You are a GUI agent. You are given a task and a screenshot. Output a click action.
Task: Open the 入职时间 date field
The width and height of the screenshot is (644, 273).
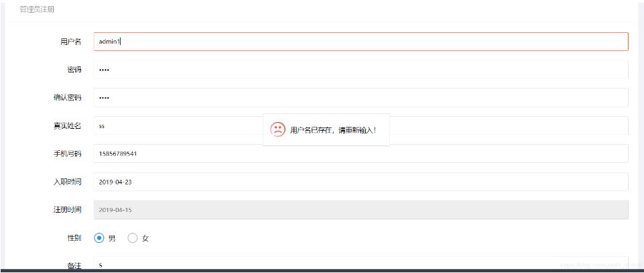pos(361,182)
